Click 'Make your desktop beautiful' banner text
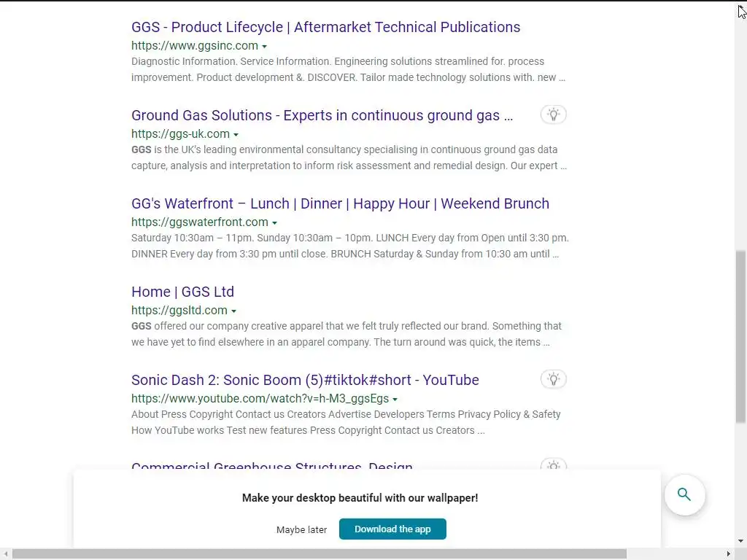Screen dimensions: 747x560 pyautogui.click(x=360, y=498)
